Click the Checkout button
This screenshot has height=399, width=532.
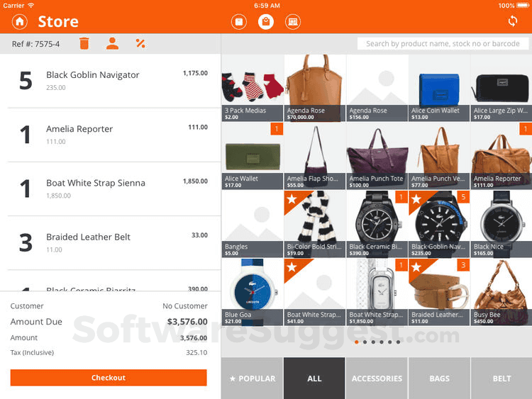(109, 378)
